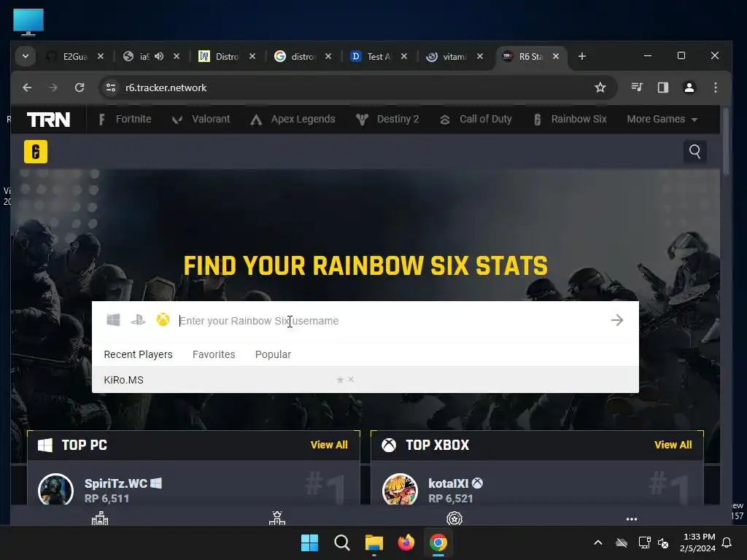Open kotalXI player profile
This screenshot has width=747, height=560.
(x=449, y=483)
